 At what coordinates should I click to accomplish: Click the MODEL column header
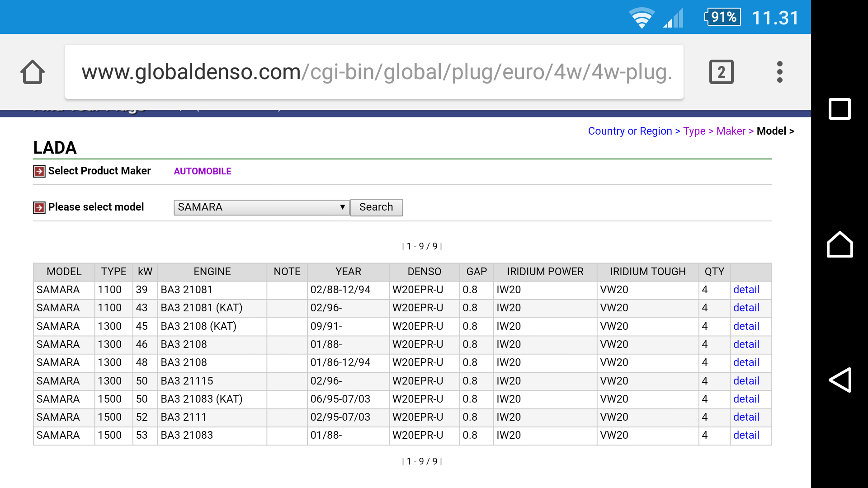point(64,272)
